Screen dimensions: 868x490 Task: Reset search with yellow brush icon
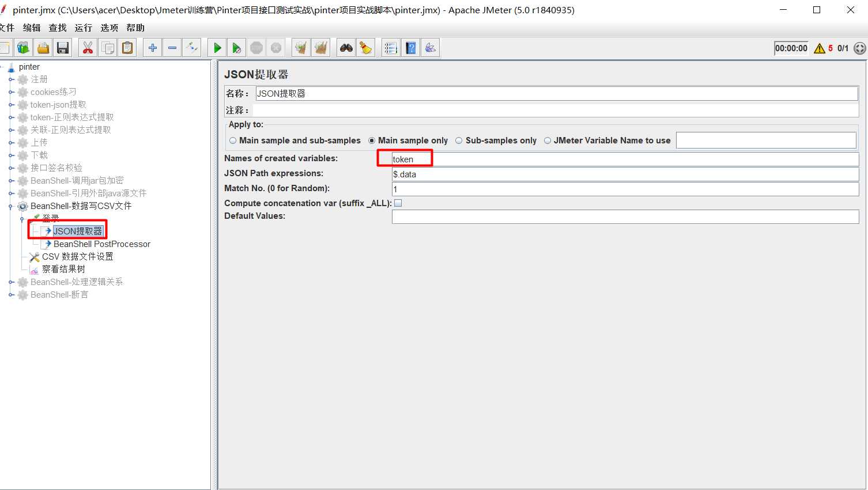click(x=365, y=48)
